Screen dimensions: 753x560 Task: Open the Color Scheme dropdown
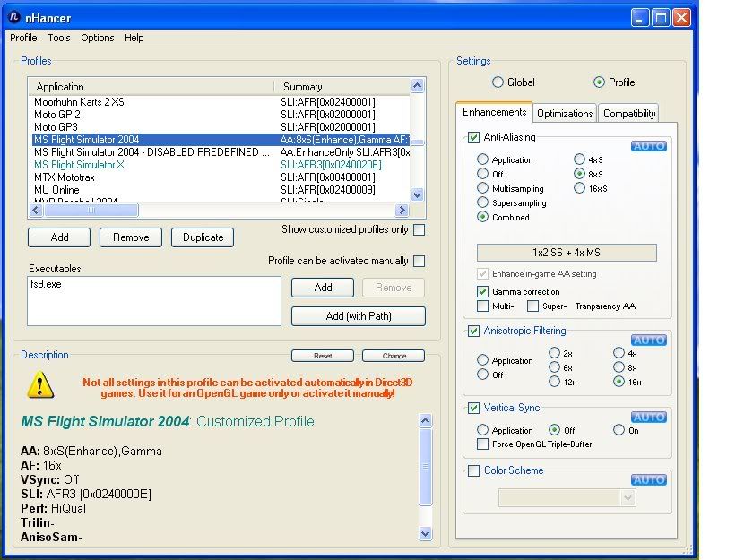[x=627, y=498]
